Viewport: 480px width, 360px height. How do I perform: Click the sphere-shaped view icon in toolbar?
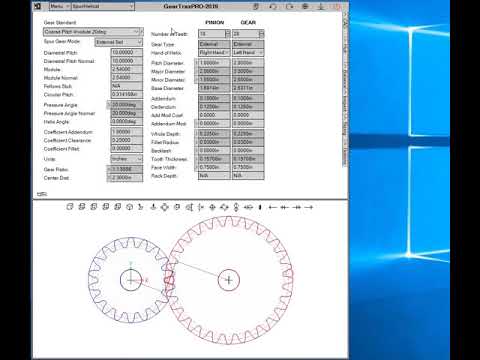[x=129, y=207]
